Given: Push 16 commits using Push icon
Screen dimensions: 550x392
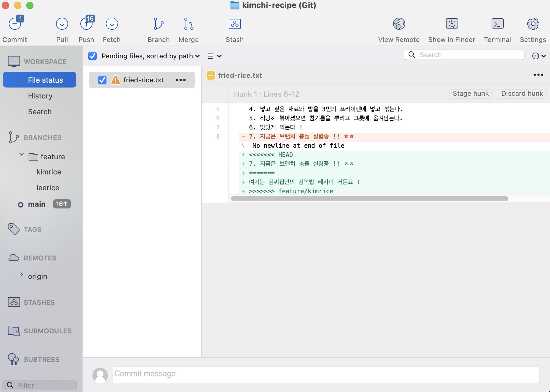Looking at the screenshot, I should (x=86, y=24).
